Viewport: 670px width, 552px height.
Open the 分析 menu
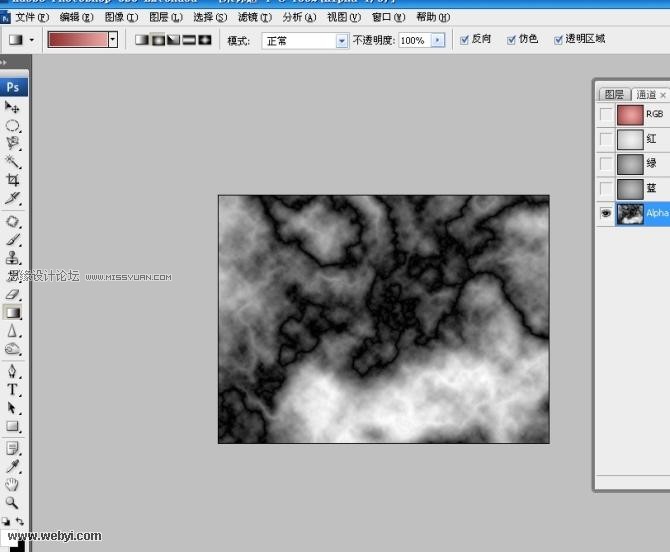pyautogui.click(x=299, y=17)
